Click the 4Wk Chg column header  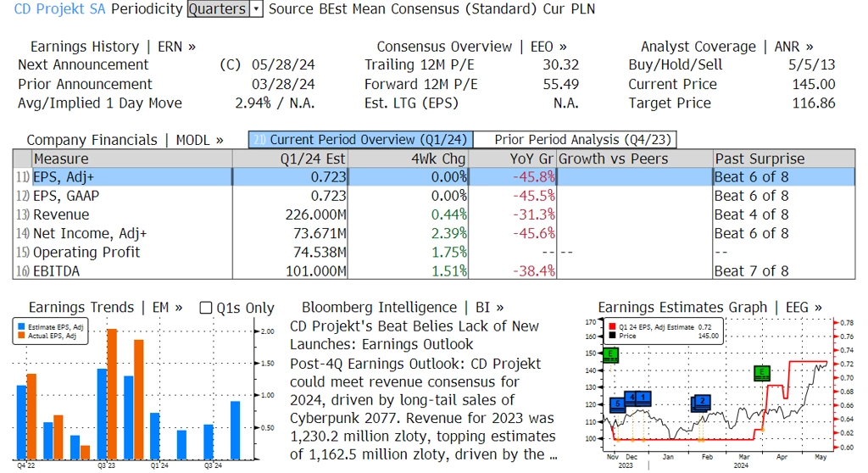[408, 159]
